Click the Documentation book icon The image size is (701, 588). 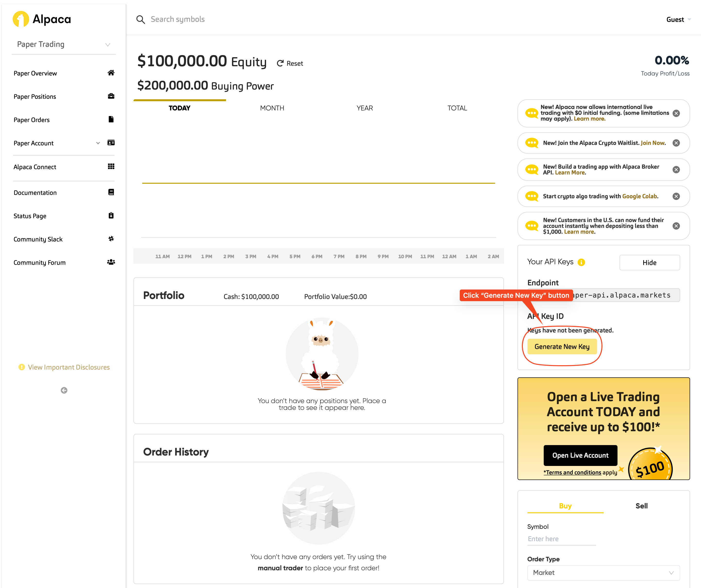click(111, 192)
